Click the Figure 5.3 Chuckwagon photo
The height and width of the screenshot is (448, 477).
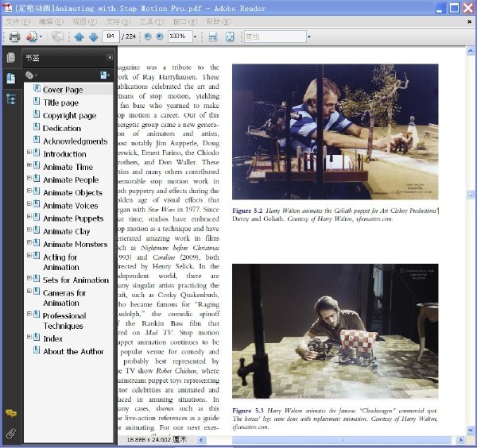click(x=335, y=331)
